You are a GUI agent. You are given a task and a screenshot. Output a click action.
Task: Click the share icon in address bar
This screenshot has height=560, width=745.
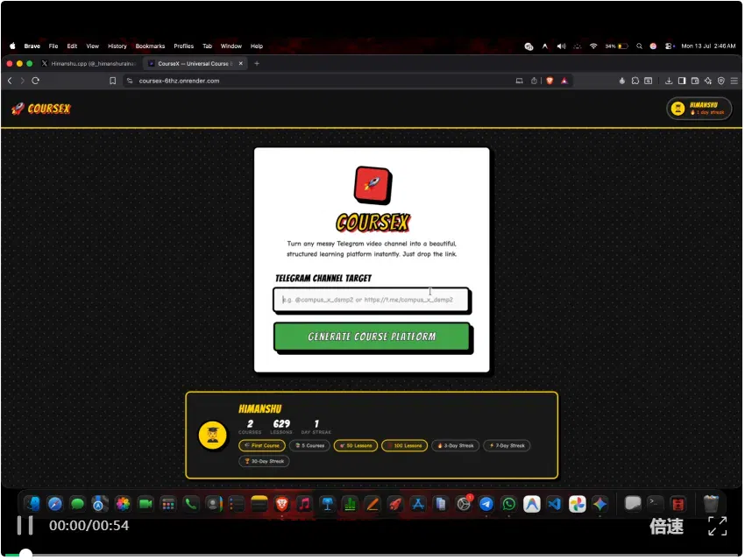[x=534, y=81]
